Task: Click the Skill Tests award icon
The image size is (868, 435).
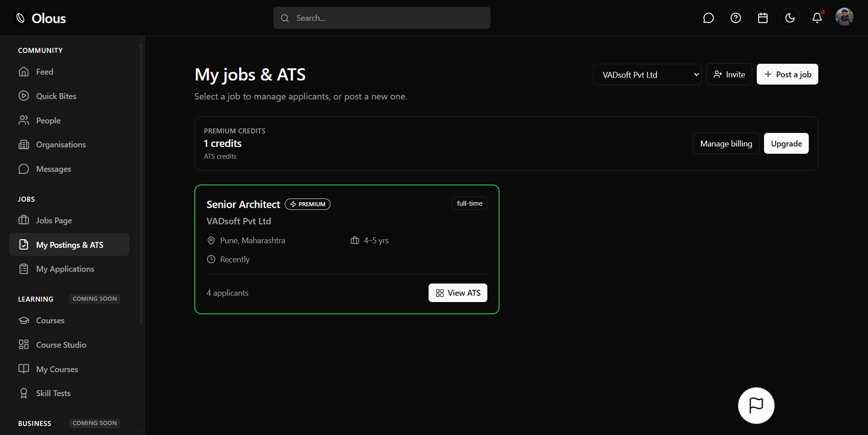Action: point(24,393)
